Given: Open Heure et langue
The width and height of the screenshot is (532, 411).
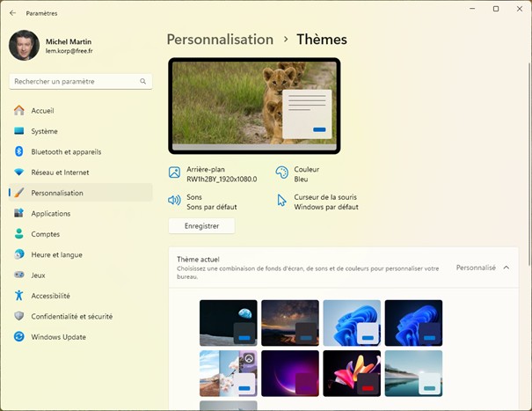Looking at the screenshot, I should pyautogui.click(x=81, y=254).
